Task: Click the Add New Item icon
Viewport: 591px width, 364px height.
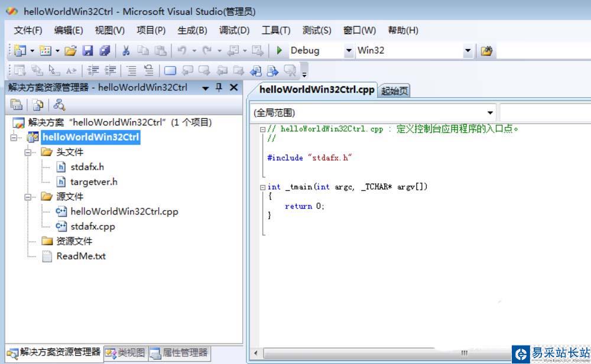Action: coord(46,50)
